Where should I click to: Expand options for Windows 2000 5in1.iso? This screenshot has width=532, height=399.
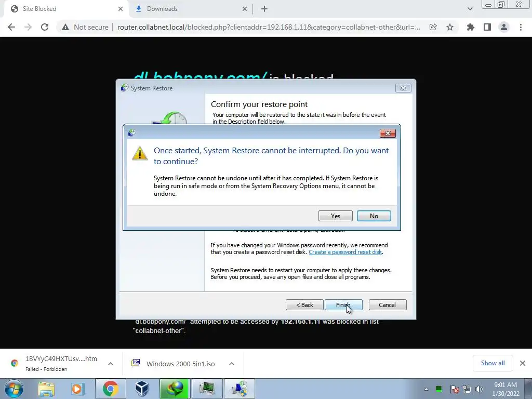(232, 364)
